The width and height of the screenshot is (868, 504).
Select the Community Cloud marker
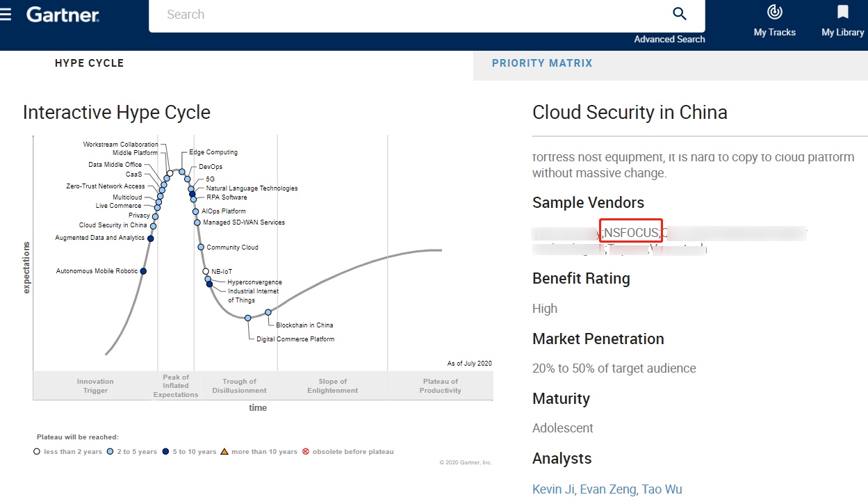pos(201,247)
